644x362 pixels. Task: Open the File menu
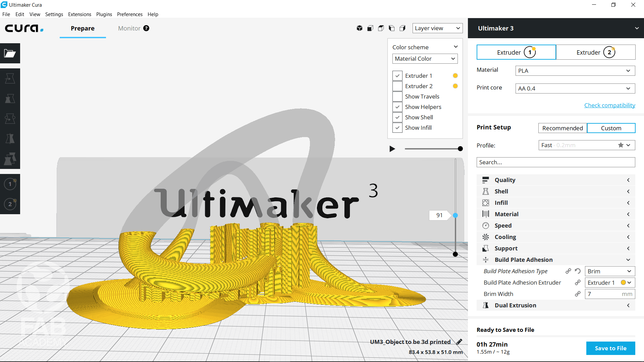tap(6, 14)
